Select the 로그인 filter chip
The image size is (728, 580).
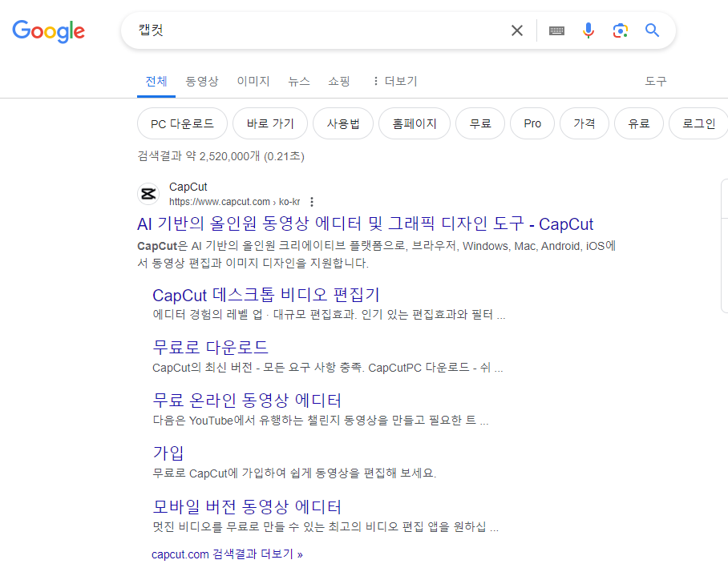click(698, 123)
